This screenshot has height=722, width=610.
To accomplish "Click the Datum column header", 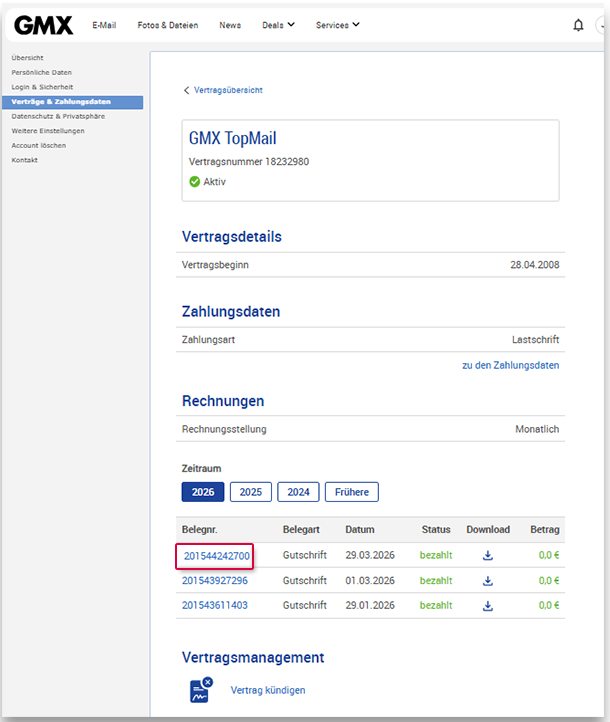I will (x=360, y=530).
